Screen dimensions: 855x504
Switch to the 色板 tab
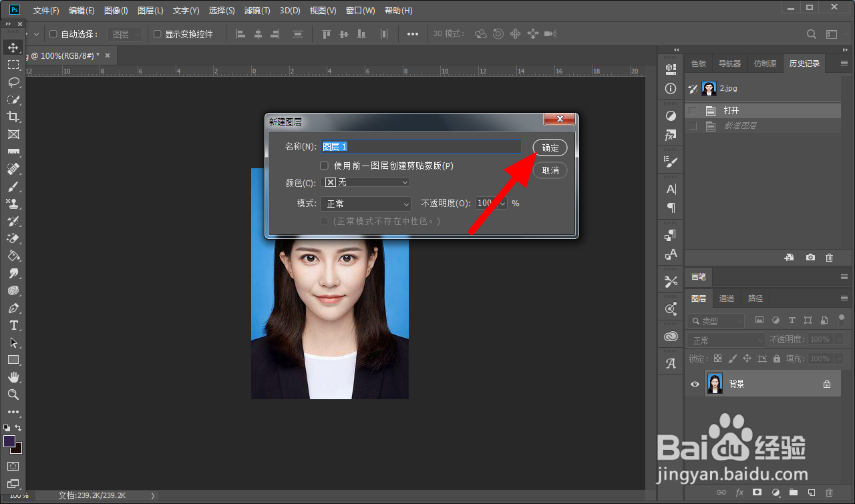pos(699,63)
